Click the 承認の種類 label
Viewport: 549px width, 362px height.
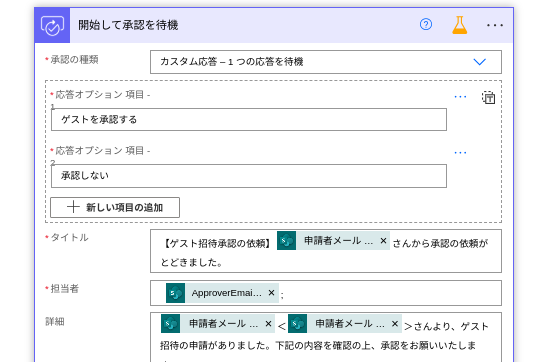click(74, 60)
